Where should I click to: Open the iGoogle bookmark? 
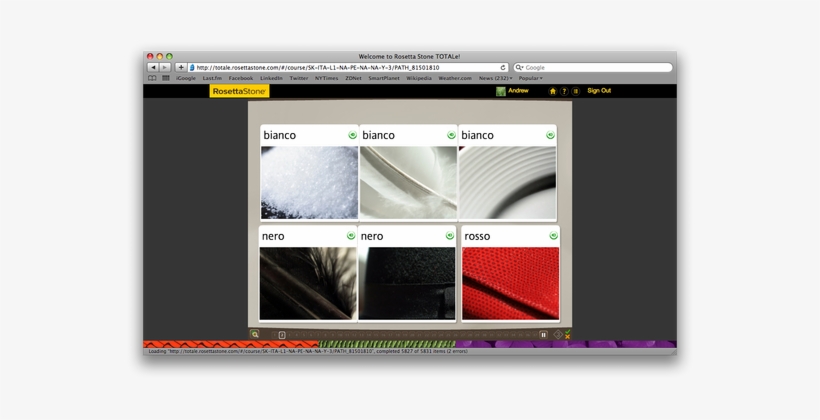coord(186,78)
